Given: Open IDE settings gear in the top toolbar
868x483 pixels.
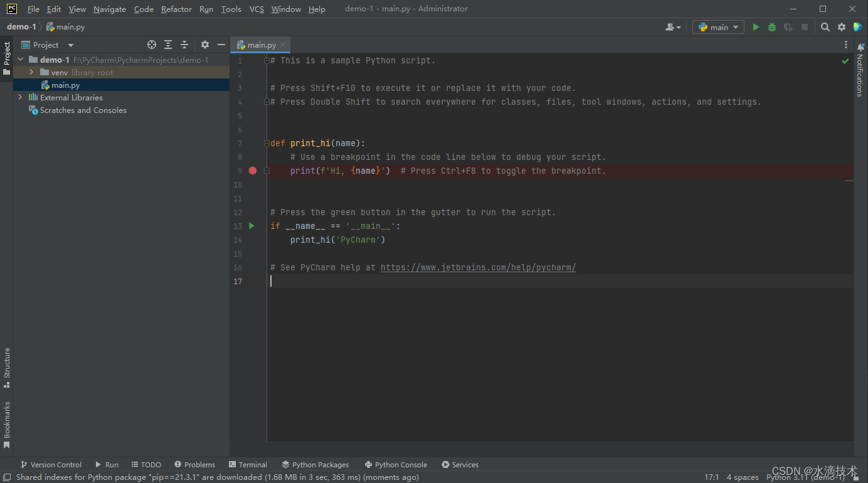Looking at the screenshot, I should (842, 27).
